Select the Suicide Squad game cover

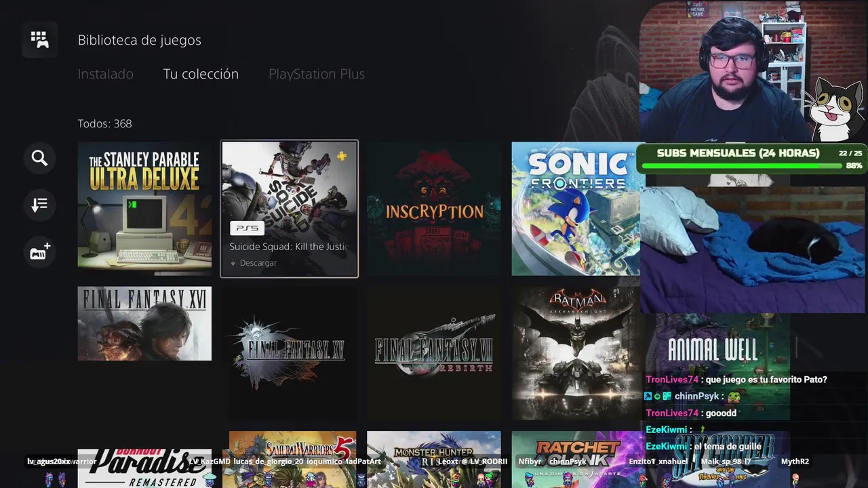(290, 209)
